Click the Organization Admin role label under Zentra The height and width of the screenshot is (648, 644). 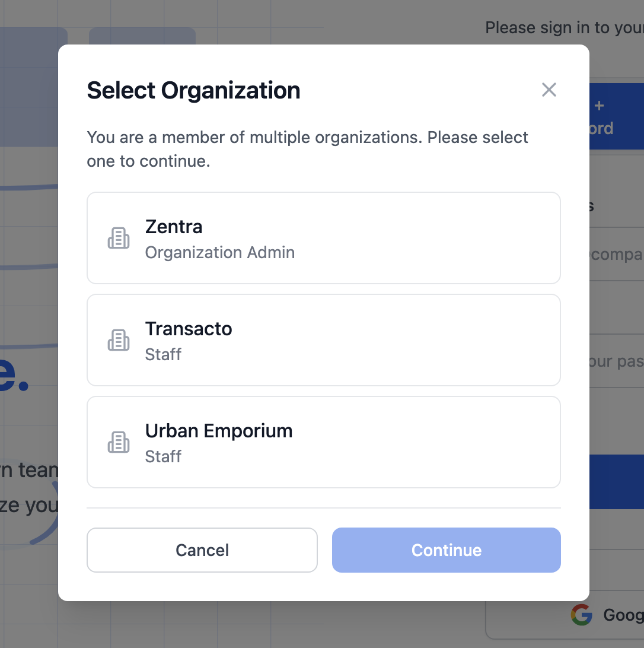220,252
